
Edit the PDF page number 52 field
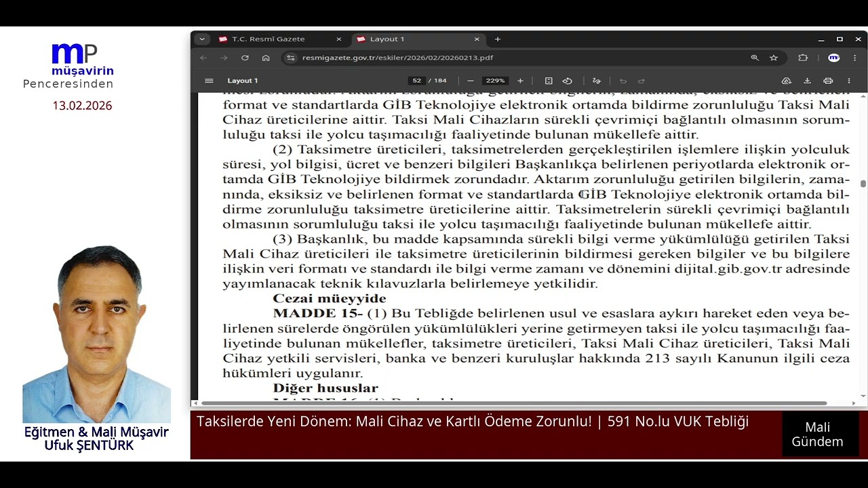click(x=417, y=81)
